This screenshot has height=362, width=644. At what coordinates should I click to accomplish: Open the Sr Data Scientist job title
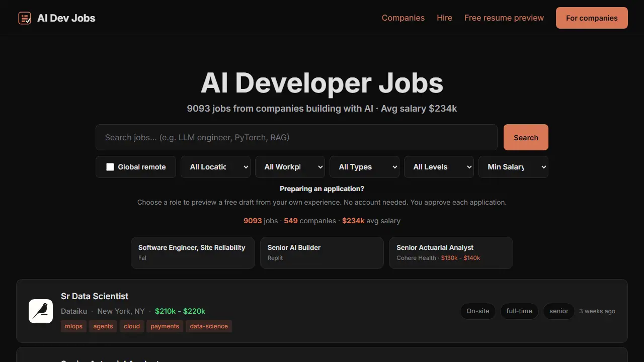[x=95, y=296]
